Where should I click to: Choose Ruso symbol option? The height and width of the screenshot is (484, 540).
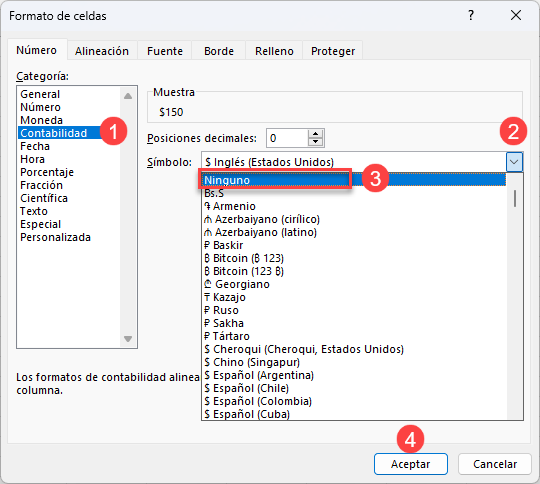[x=354, y=310]
